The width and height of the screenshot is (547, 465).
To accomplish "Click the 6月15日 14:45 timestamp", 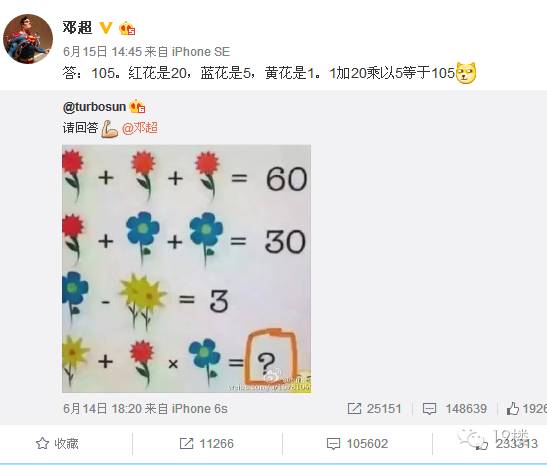I will pos(102,52).
